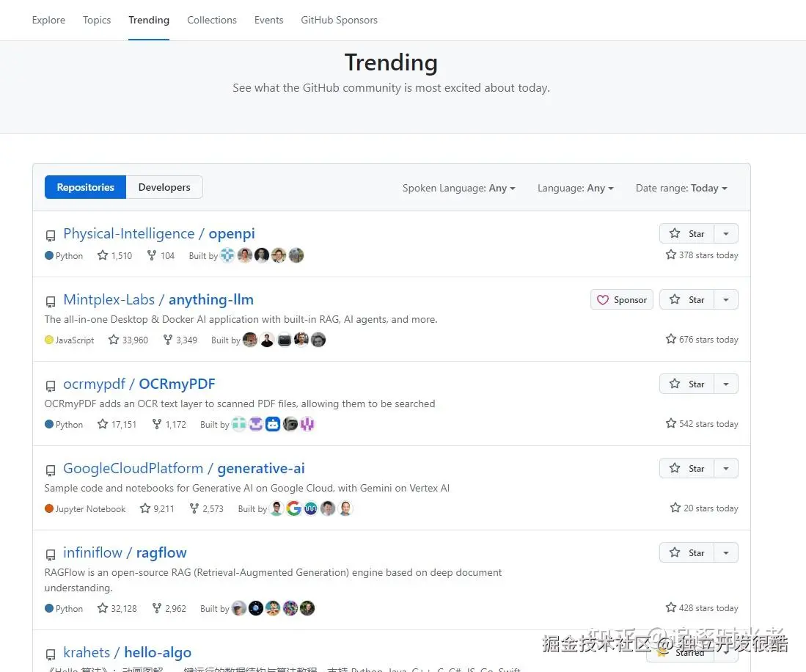Click the repo icon beside ragflow
The width and height of the screenshot is (806, 672).
point(51,555)
